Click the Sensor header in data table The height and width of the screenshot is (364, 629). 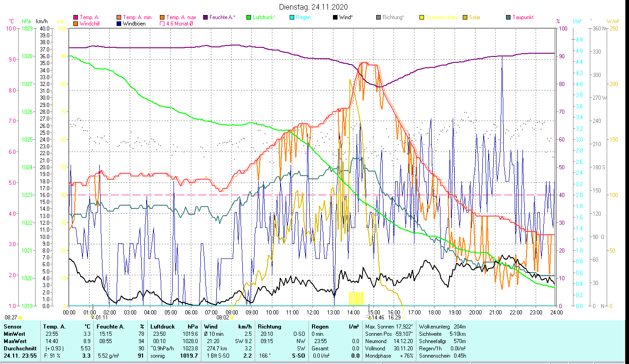12,327
